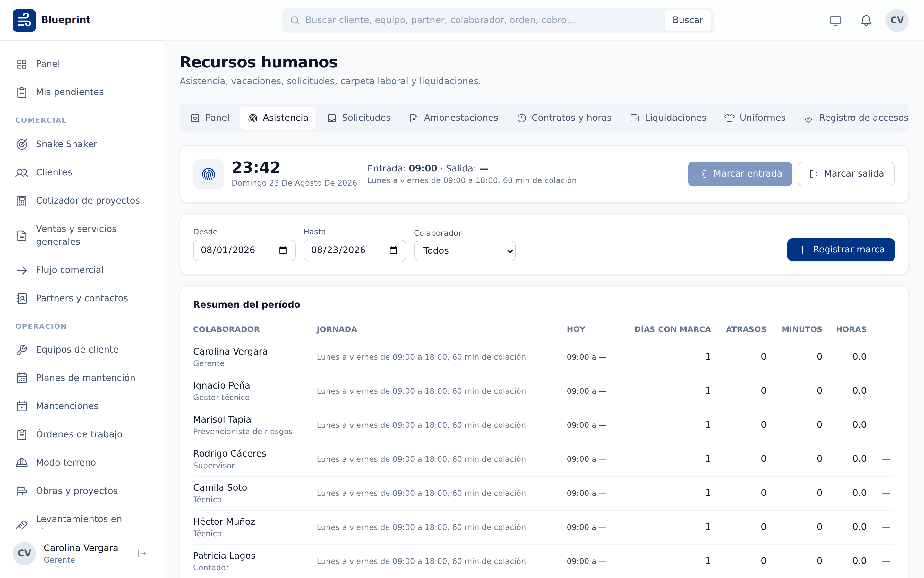Viewport: 924px width, 578px height.
Task: Click the HORAS column header
Action: (x=851, y=329)
